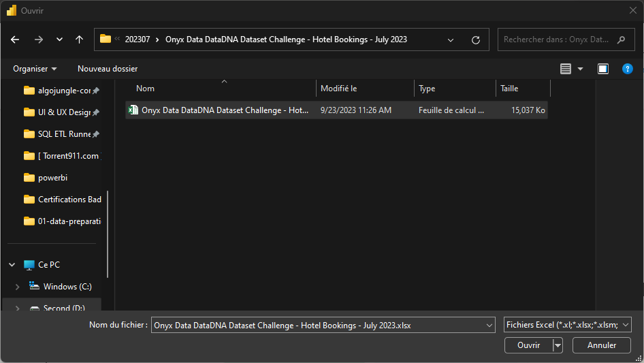Click the 15,037 Ko size cell

tap(528, 110)
